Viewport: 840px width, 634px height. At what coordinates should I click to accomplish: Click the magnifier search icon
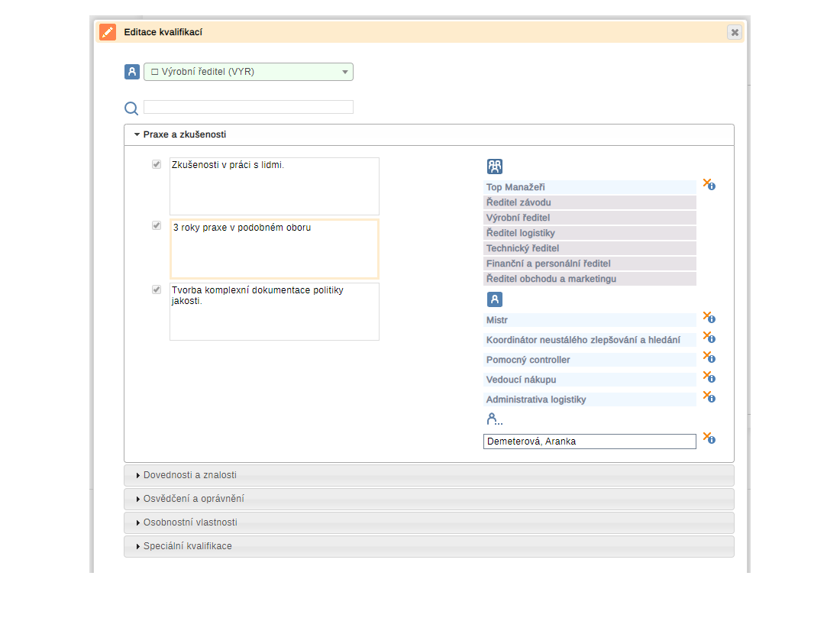coord(131,108)
